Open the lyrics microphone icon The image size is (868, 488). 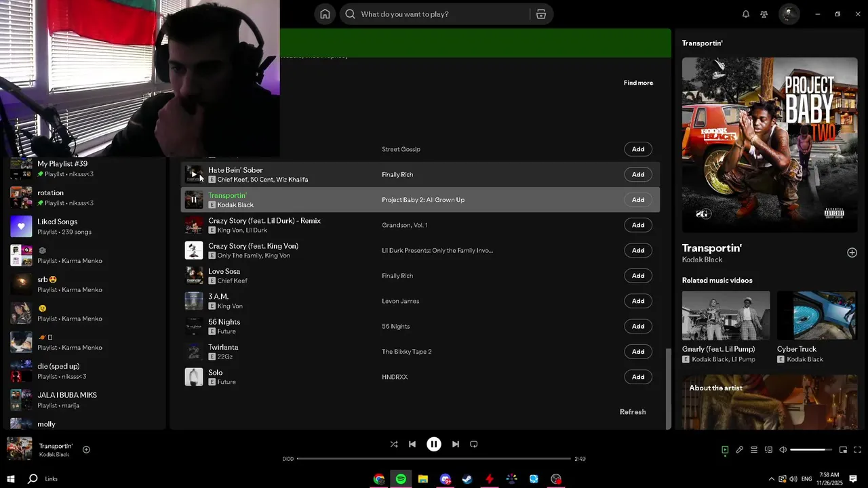tap(740, 449)
